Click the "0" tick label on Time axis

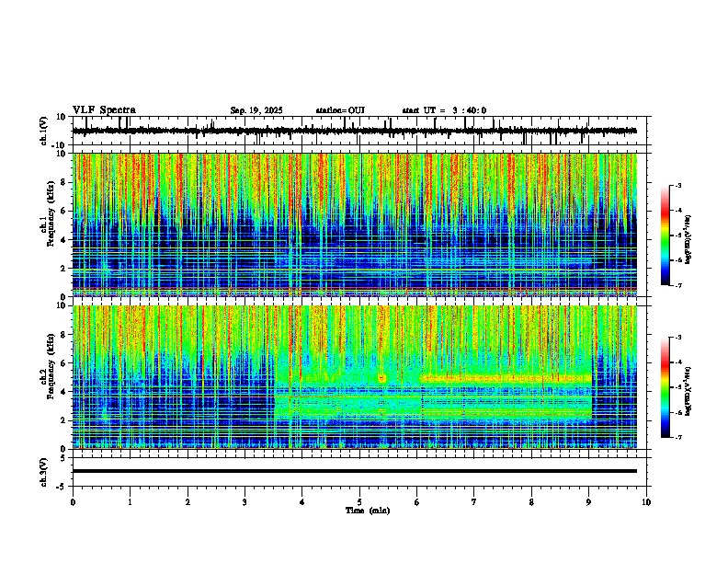73,502
